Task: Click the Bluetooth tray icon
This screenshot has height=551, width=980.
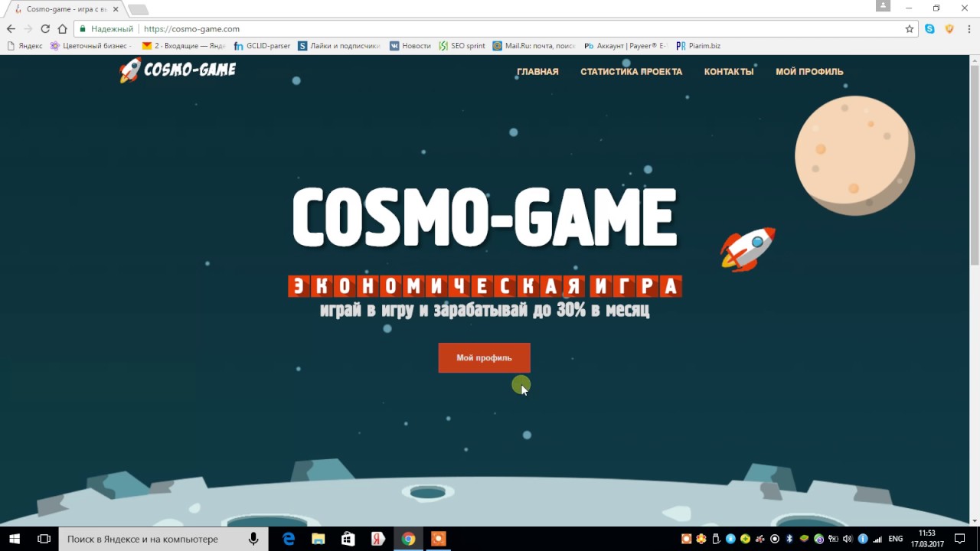Action: (789, 539)
